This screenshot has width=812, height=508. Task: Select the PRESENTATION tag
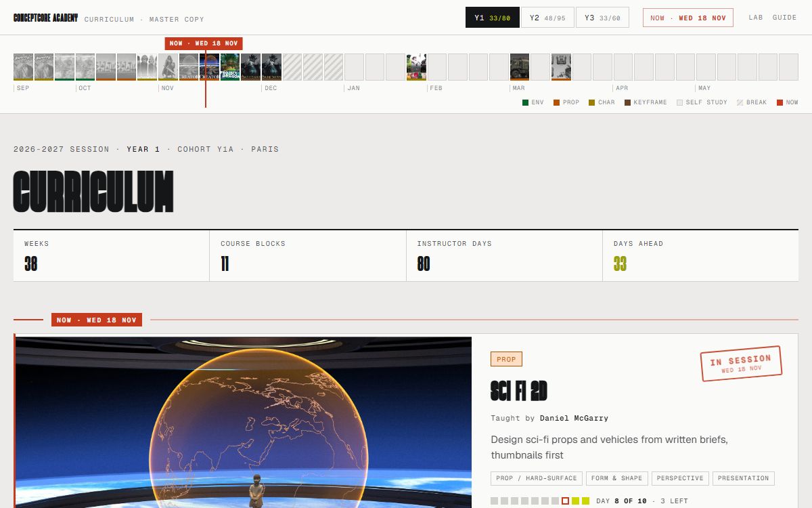pyautogui.click(x=744, y=478)
